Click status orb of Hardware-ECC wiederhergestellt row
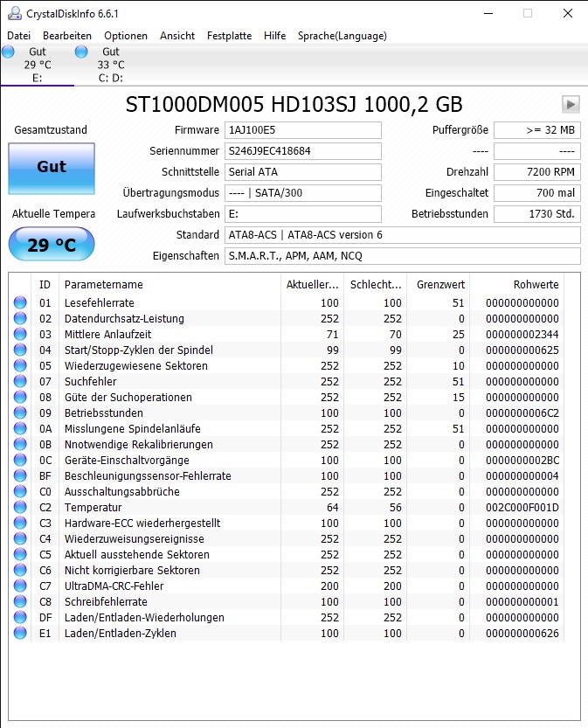588x728 pixels. [20, 523]
